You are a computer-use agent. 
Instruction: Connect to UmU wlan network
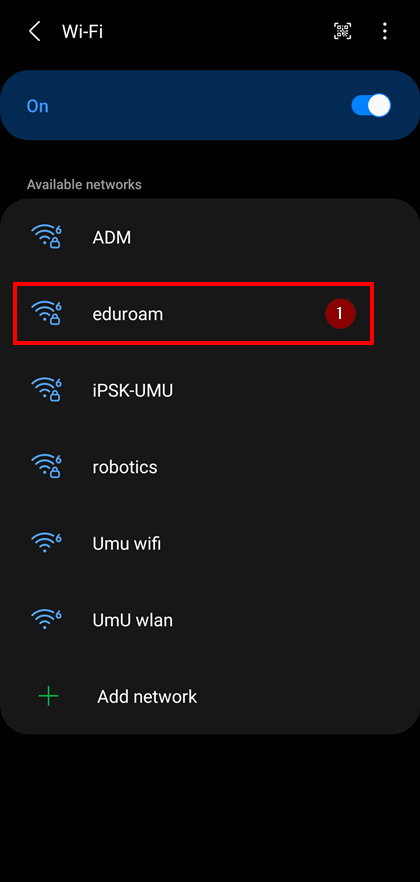210,620
